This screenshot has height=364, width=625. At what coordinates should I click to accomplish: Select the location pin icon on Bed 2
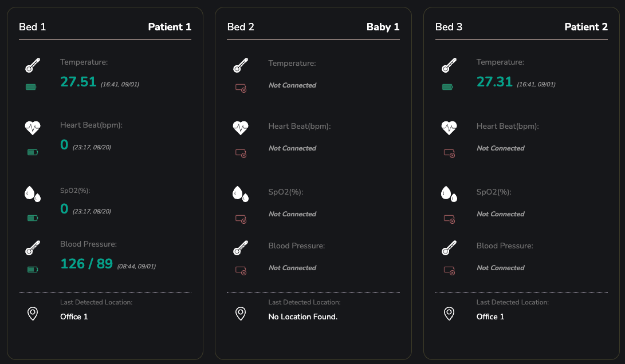click(241, 312)
